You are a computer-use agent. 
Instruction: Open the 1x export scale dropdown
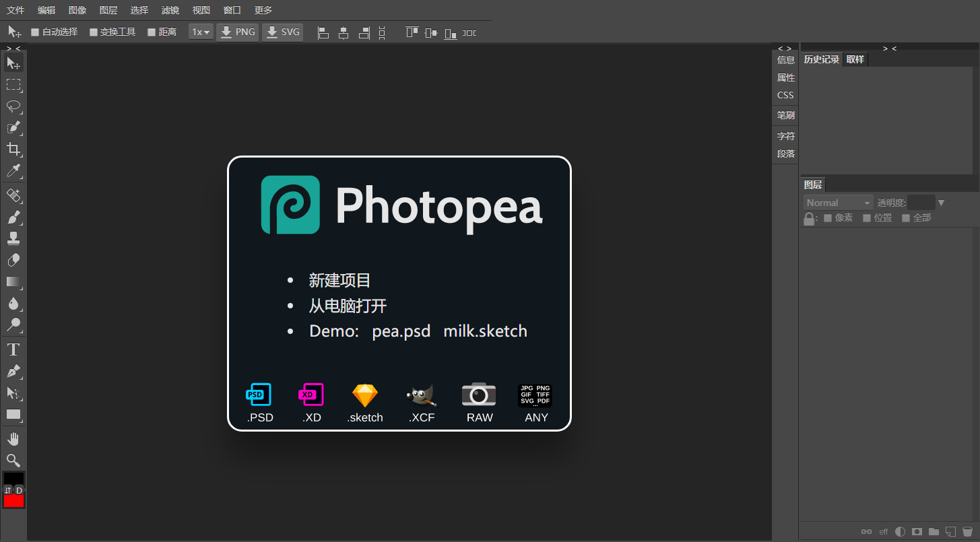[201, 32]
